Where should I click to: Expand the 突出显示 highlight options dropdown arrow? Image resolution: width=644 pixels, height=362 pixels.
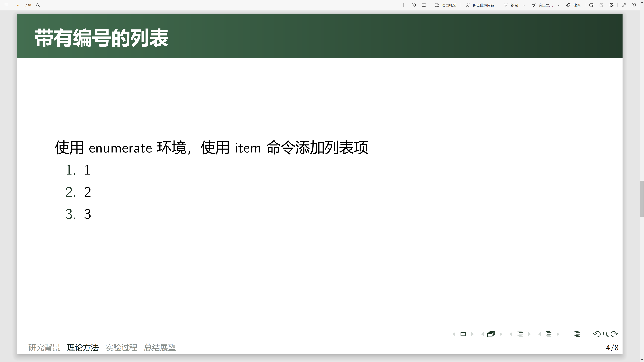559,5
